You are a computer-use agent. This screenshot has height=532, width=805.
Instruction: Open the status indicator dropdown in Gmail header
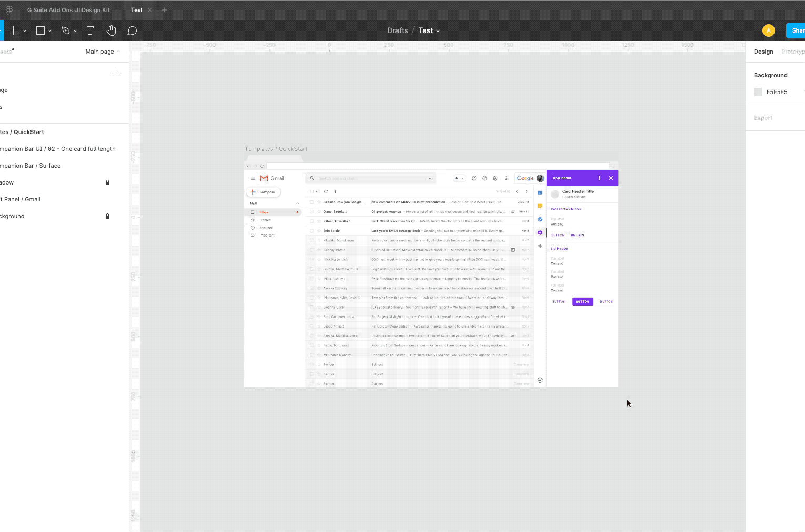[x=460, y=178]
